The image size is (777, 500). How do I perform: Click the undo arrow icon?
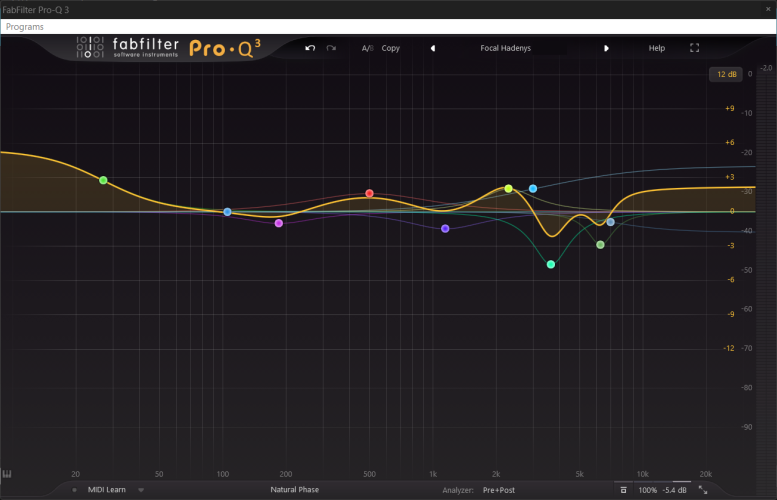310,48
